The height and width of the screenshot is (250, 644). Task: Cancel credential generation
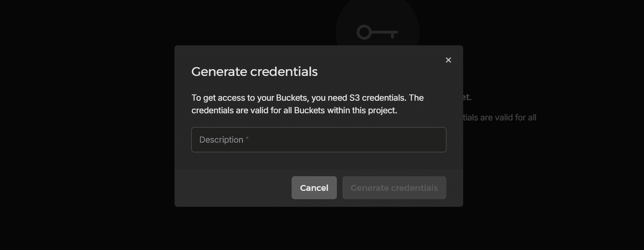click(x=314, y=187)
